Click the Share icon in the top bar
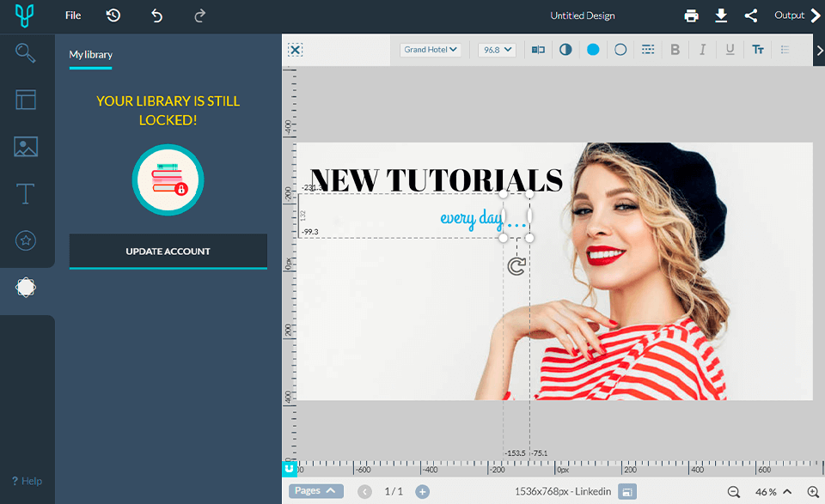Screen dimensions: 825x504 tap(749, 15)
